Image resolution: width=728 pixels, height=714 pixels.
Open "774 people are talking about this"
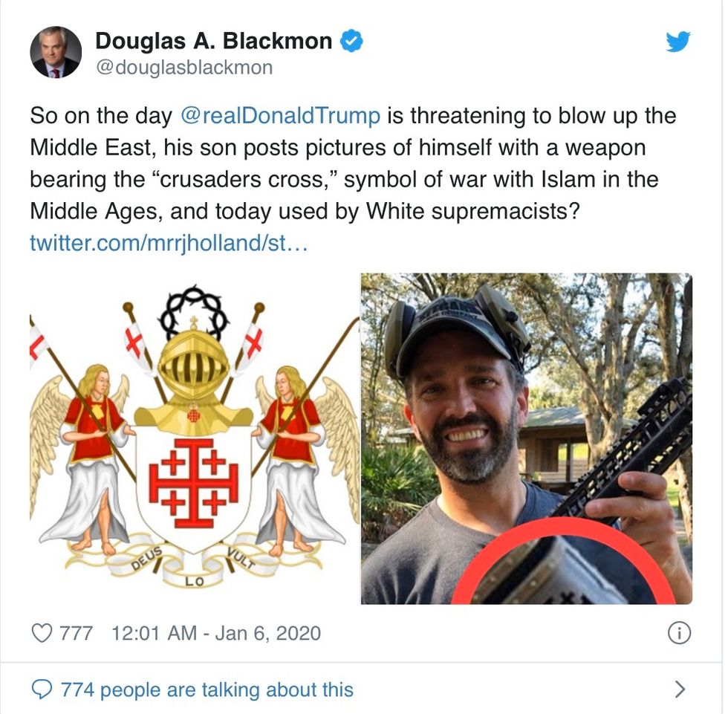click(x=207, y=689)
